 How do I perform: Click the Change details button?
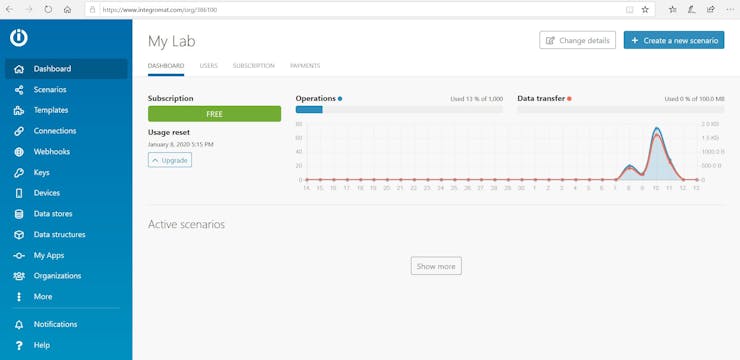[x=578, y=41]
